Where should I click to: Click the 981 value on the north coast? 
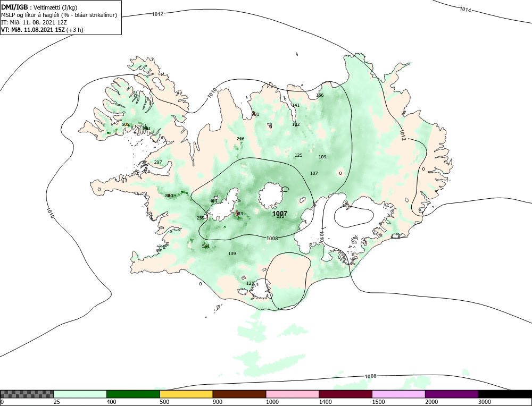coord(255,115)
